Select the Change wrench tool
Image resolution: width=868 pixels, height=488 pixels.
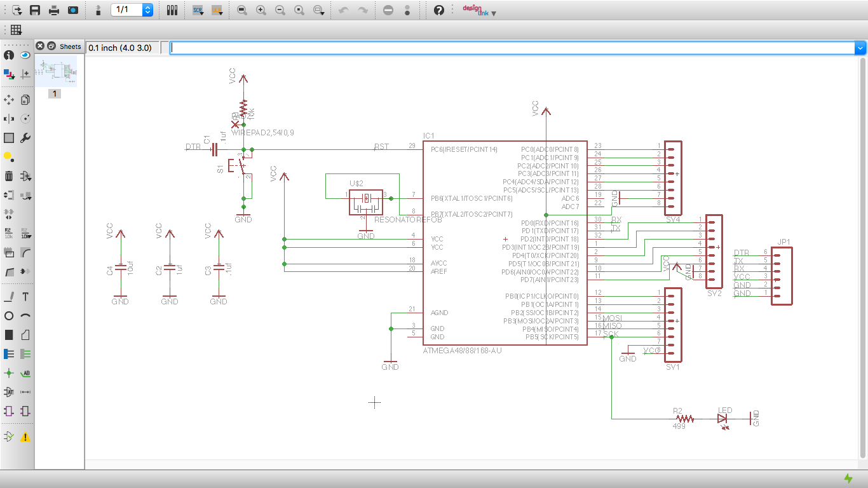(x=25, y=138)
